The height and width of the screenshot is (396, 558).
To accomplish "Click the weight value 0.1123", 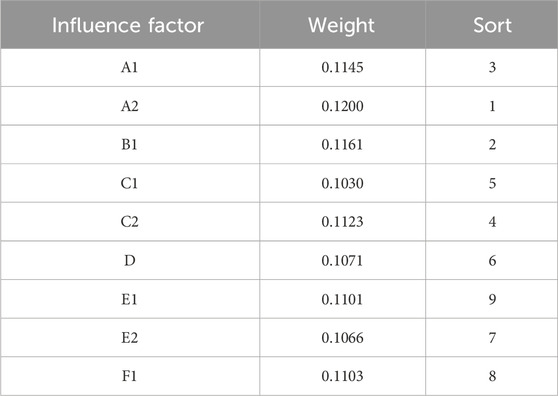I will pyautogui.click(x=342, y=222).
